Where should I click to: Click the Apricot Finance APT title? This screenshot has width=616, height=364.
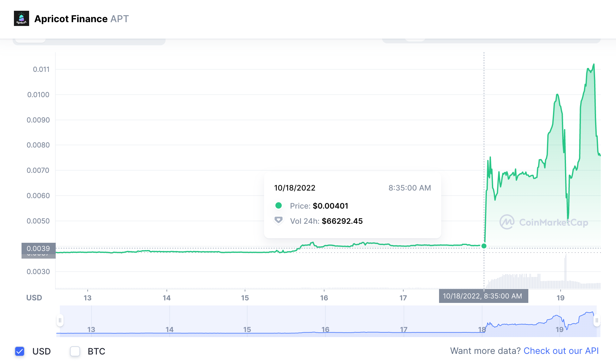point(81,19)
